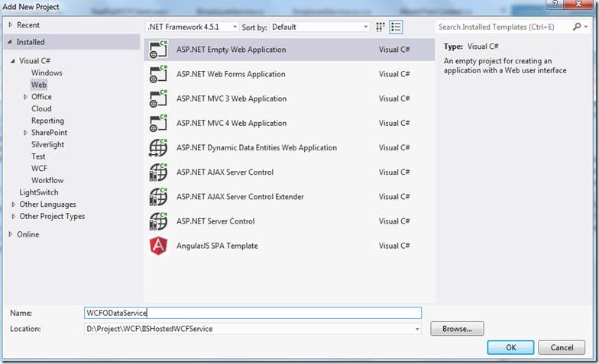The width and height of the screenshot is (599, 364).
Task: Open the .NET Framework 4.5.1 dropdown
Action: tap(193, 27)
